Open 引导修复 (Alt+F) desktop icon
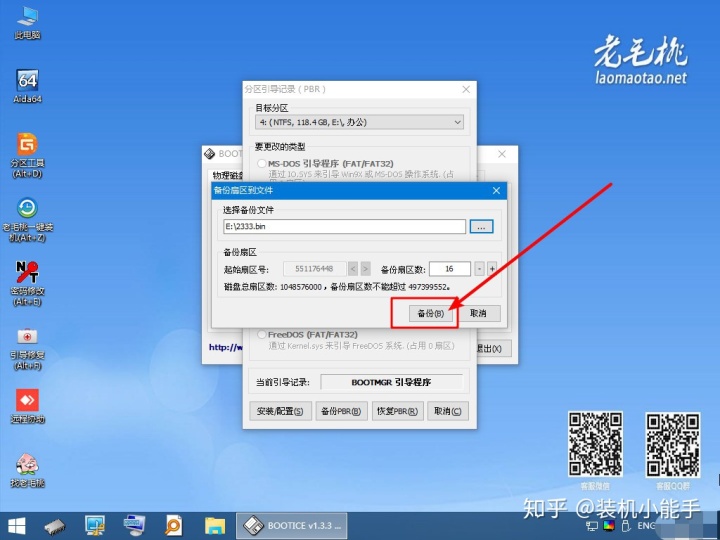 [x=27, y=348]
